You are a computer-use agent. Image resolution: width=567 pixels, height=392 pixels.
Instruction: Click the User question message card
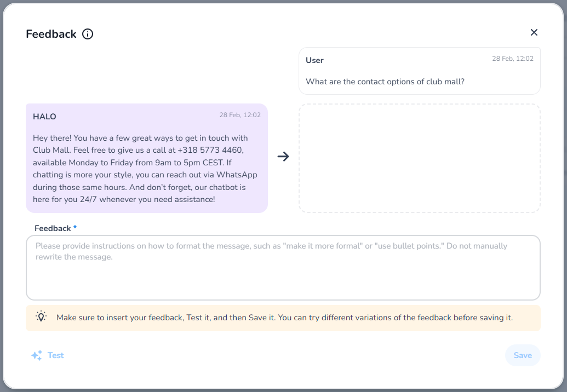(420, 71)
